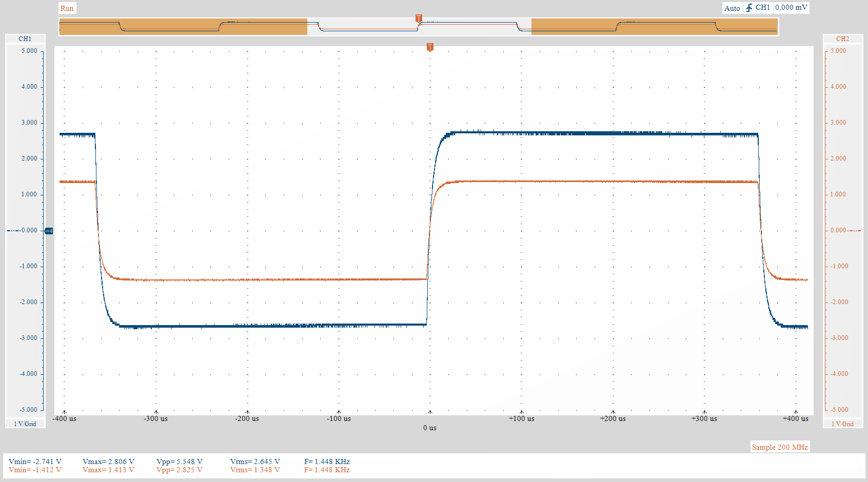This screenshot has width=868, height=482.
Task: Click the trigger marker above the main plot
Action: coord(430,47)
